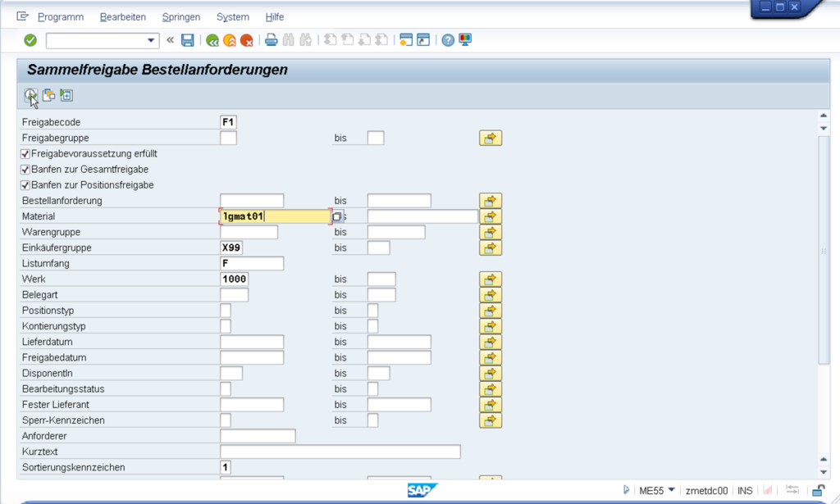Click the Find next binoculars icon

point(305,40)
